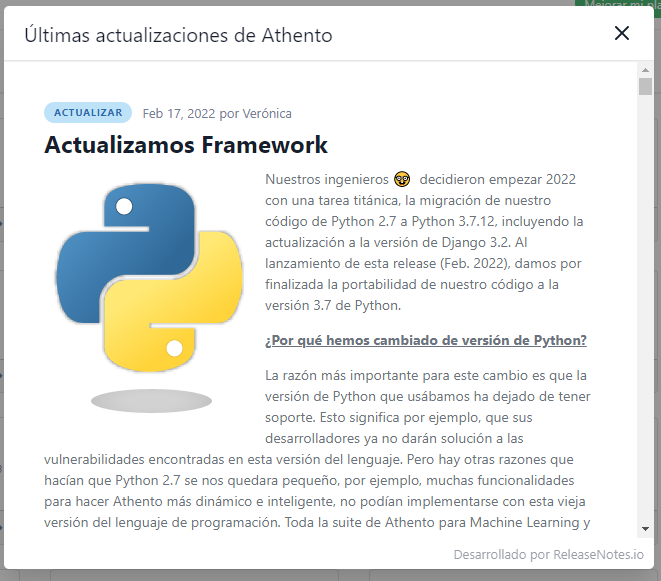Click the scrollbar thumb handle
Viewport: 661px width, 581px height.
click(645, 86)
